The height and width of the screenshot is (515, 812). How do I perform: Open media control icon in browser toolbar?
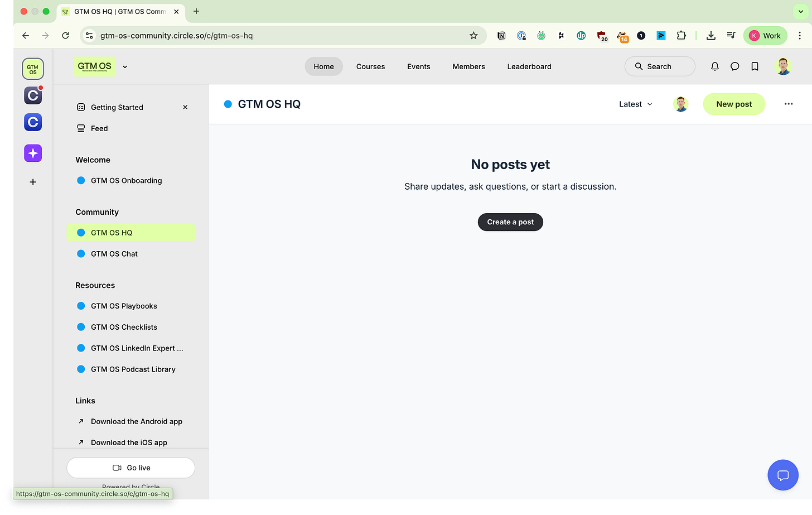[731, 36]
